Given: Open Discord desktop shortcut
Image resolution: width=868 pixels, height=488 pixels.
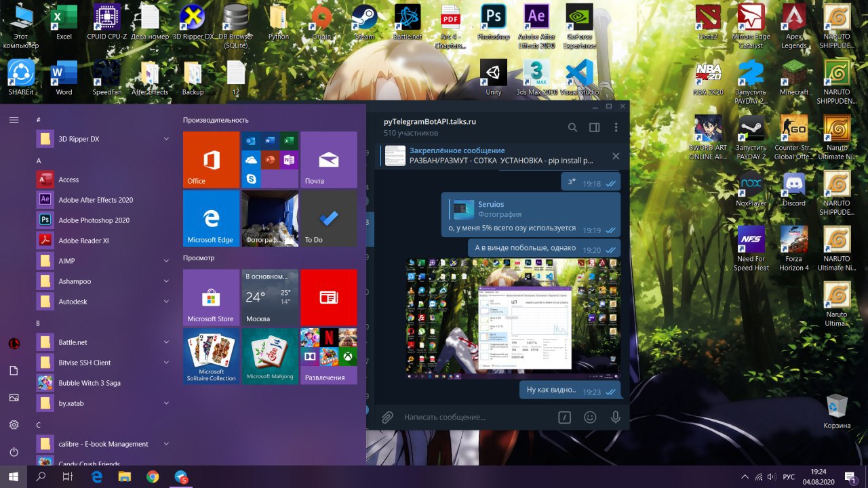Looking at the screenshot, I should (x=794, y=189).
